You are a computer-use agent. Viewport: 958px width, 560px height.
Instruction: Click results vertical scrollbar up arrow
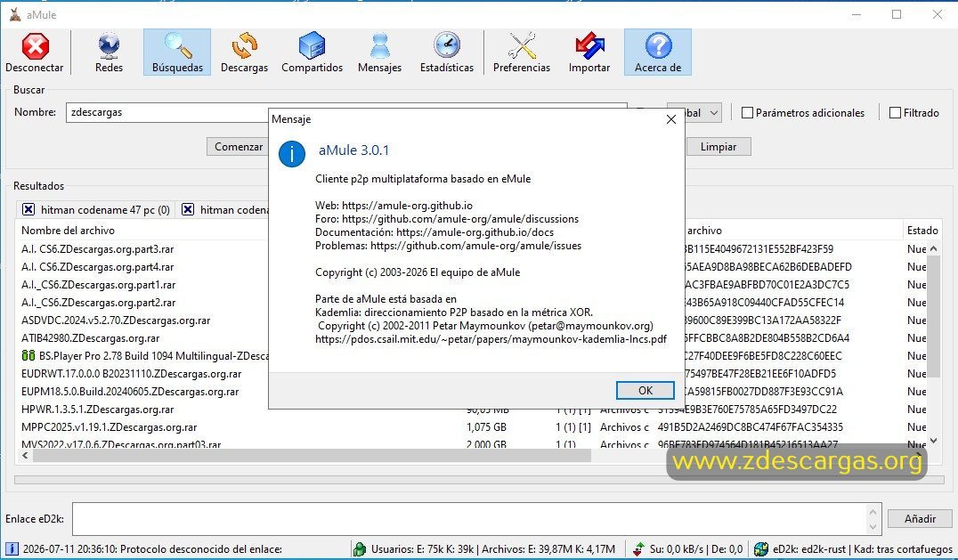click(x=934, y=248)
